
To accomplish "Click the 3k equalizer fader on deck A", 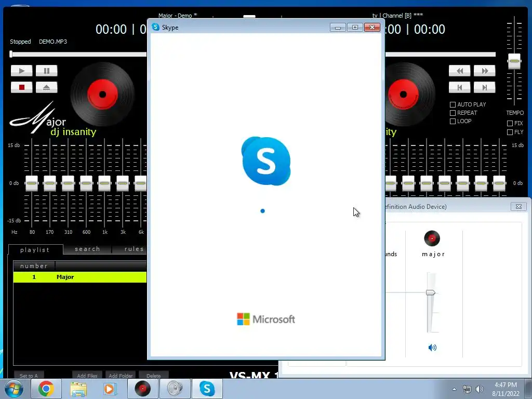I will click(x=123, y=183).
